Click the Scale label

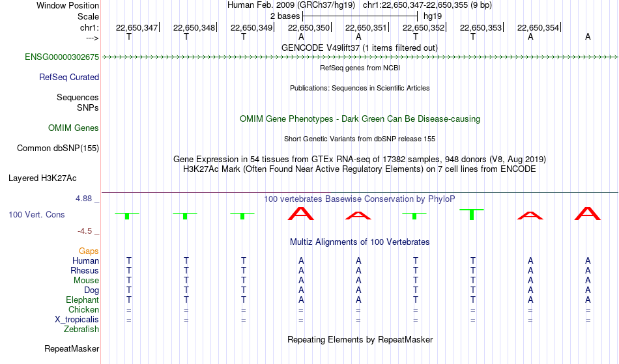(x=88, y=17)
